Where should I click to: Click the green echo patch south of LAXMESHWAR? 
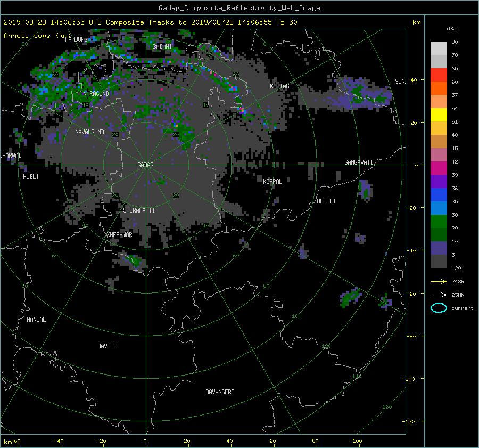click(134, 261)
